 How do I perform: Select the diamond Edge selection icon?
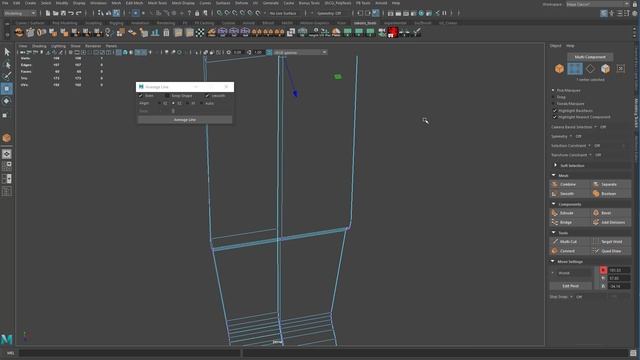point(590,69)
